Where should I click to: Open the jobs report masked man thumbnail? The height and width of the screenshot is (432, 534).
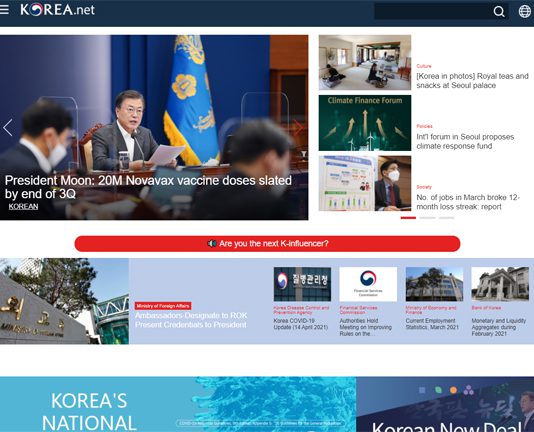pyautogui.click(x=365, y=183)
